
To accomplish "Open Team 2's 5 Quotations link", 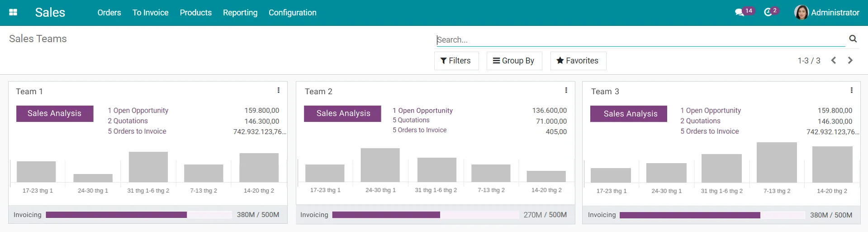I will tap(411, 120).
